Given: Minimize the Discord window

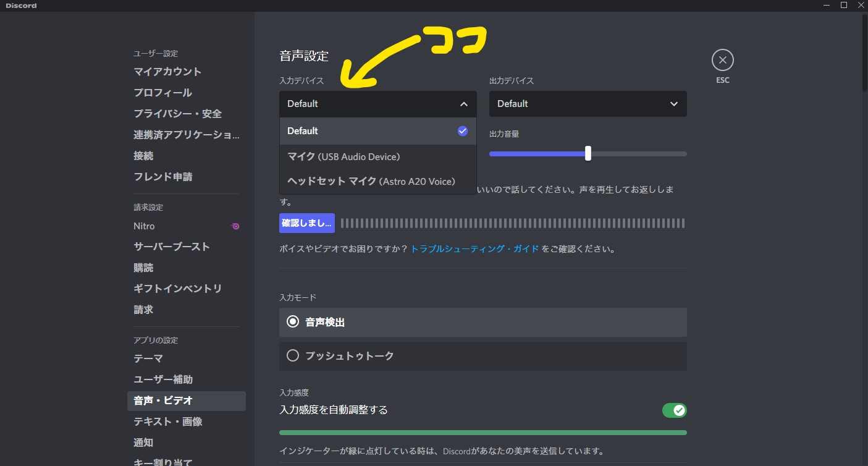Looking at the screenshot, I should 827,5.
